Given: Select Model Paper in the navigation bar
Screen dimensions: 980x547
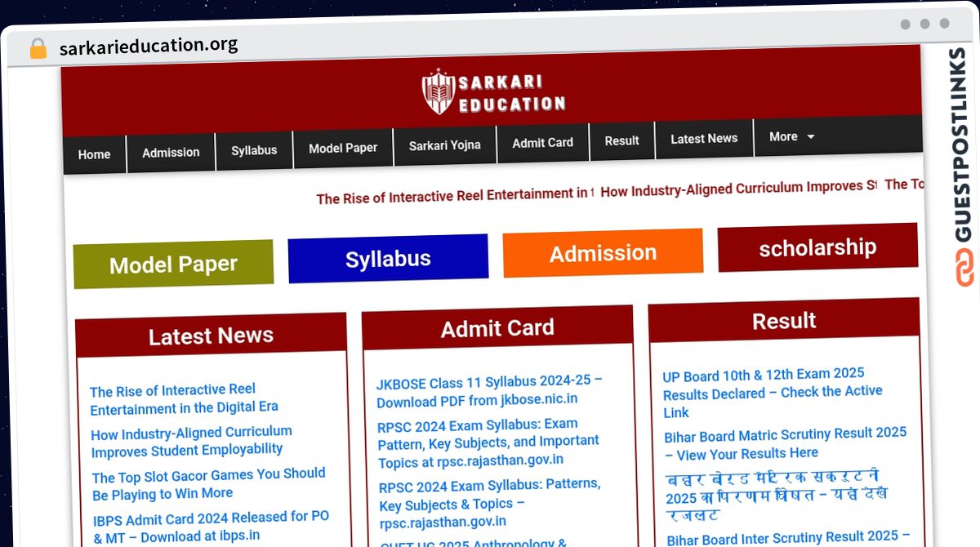Looking at the screenshot, I should pyautogui.click(x=343, y=148).
